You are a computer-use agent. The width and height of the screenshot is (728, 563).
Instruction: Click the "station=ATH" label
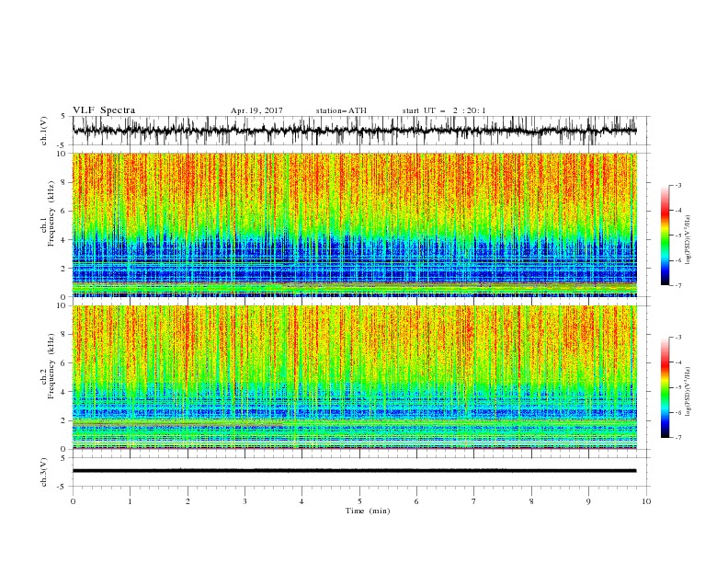pos(341,110)
